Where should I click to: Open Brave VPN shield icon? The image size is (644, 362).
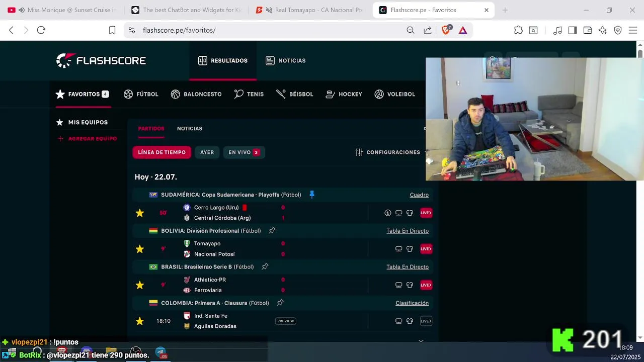click(x=618, y=30)
